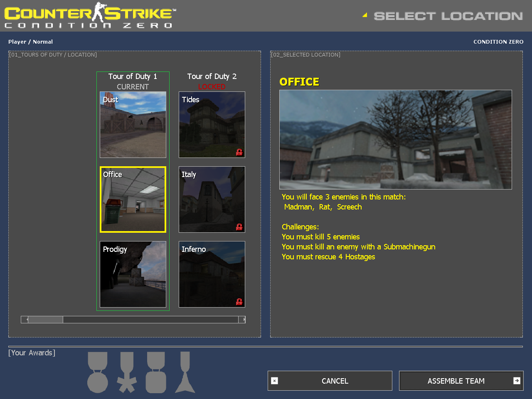Click the "Tour of Duty 1" heading

[133, 76]
